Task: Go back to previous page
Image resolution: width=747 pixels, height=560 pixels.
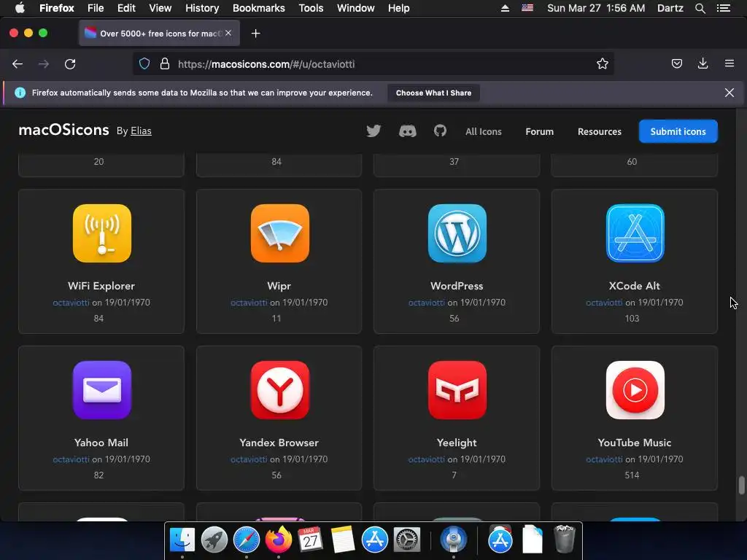Action: [x=18, y=64]
